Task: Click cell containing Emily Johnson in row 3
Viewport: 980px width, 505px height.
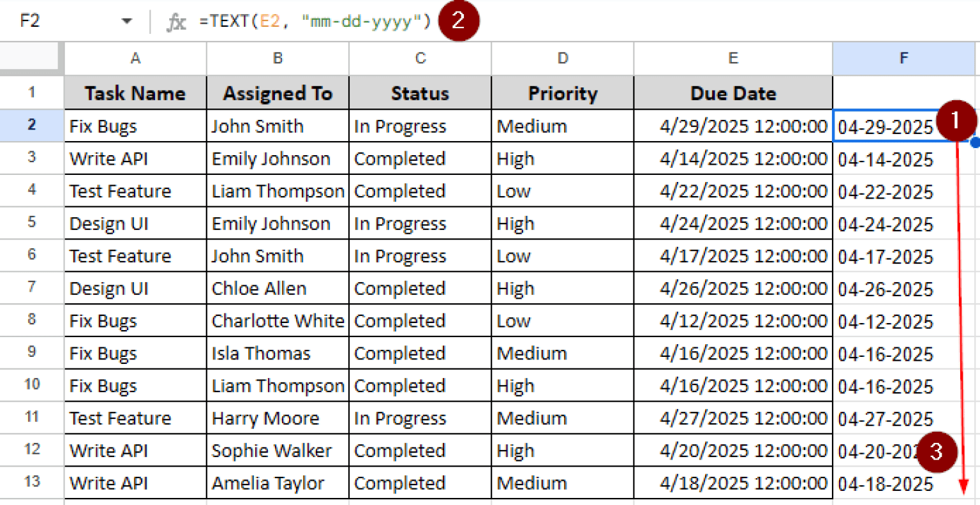Action: 278,158
